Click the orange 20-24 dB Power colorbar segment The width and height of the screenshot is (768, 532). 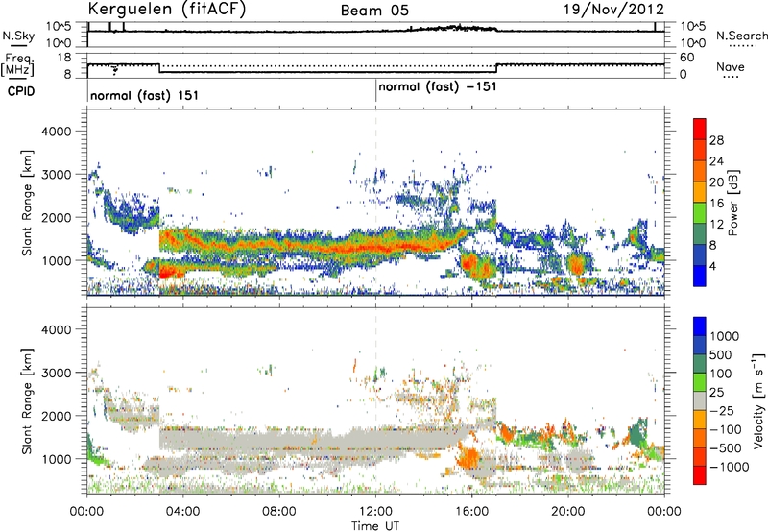click(x=700, y=171)
